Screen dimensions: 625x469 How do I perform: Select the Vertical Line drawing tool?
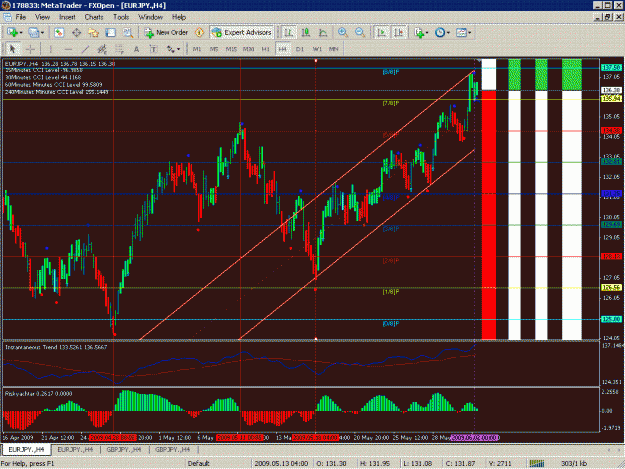[50, 49]
